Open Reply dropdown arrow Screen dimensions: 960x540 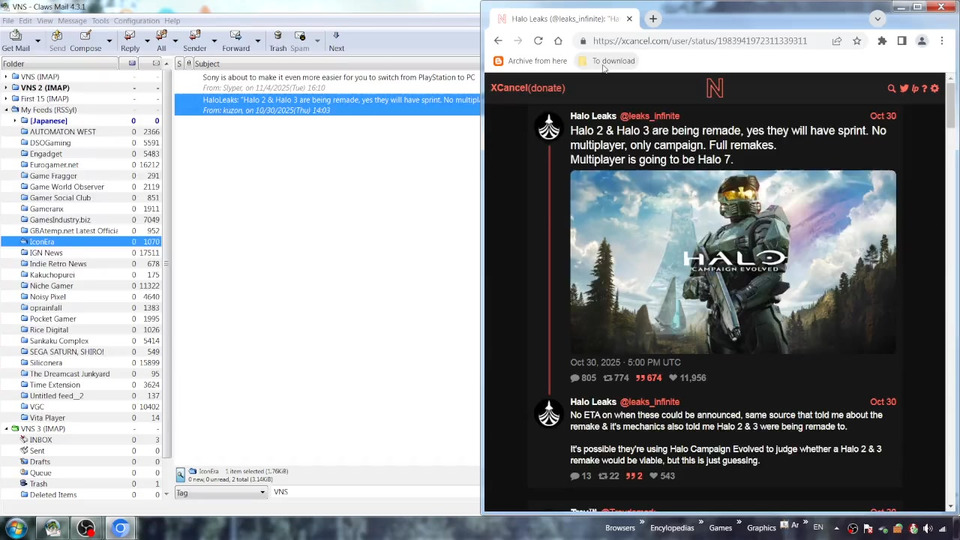coord(147,41)
